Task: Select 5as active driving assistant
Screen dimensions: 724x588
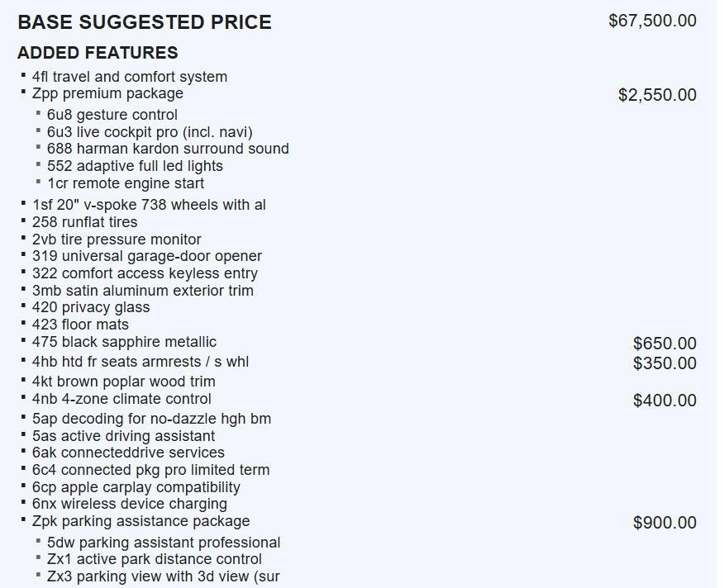Action: (123, 436)
